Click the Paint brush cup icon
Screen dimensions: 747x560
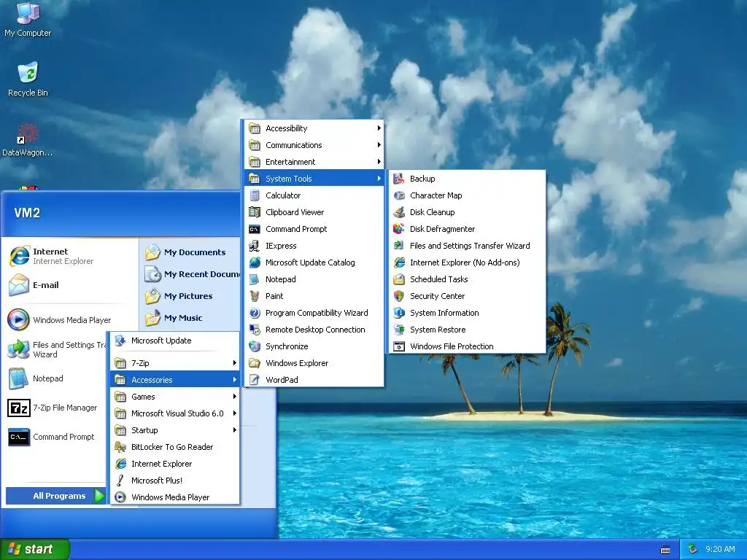[255, 296]
